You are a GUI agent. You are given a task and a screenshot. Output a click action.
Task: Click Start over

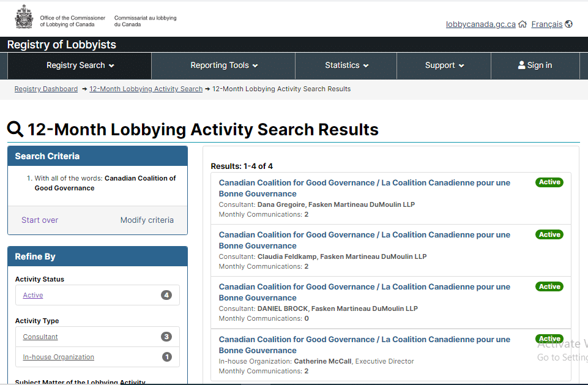coord(40,220)
